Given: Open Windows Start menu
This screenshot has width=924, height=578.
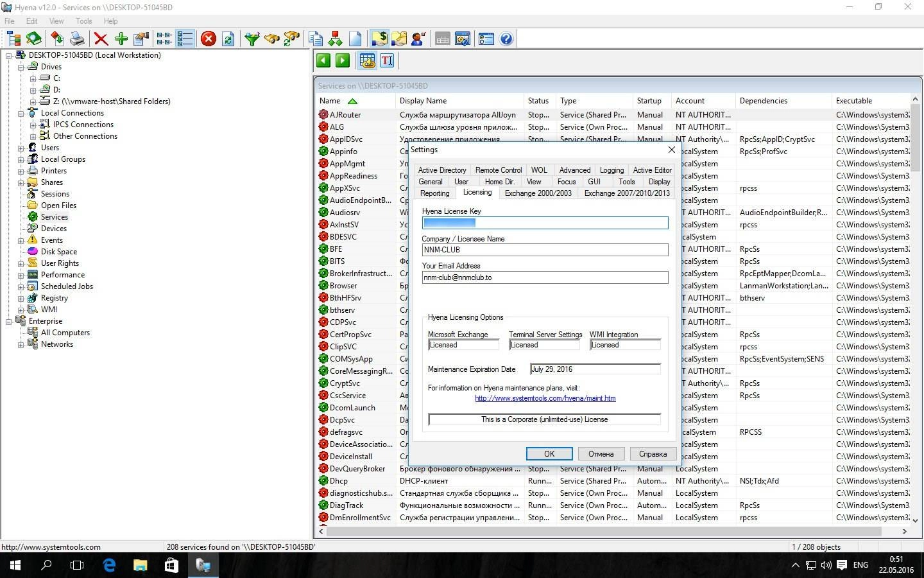Looking at the screenshot, I should point(15,565).
